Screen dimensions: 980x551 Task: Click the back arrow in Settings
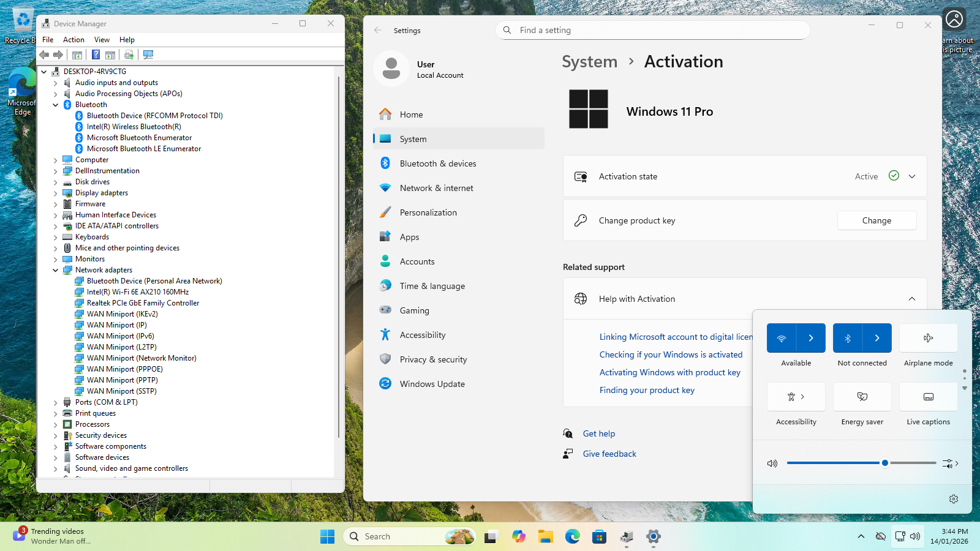(378, 31)
